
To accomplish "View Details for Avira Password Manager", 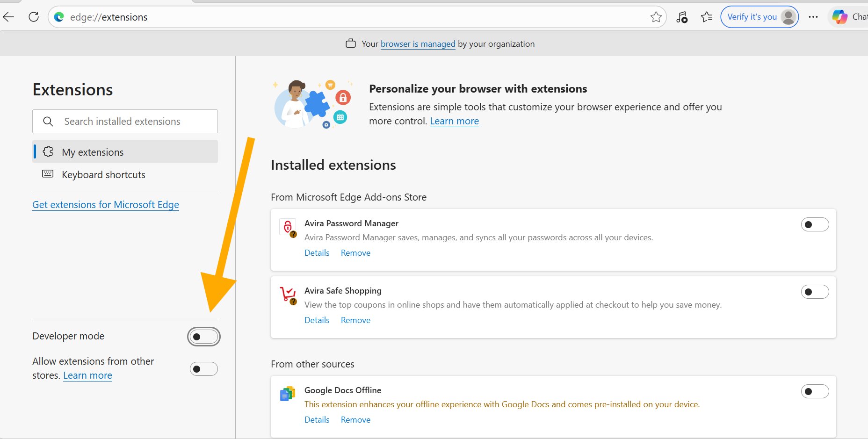I will 317,253.
